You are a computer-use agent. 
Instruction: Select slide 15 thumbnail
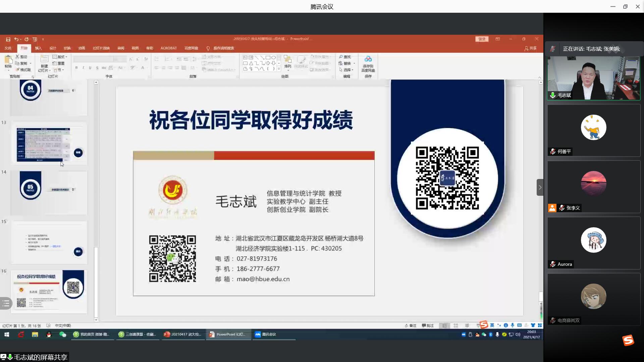click(49, 242)
